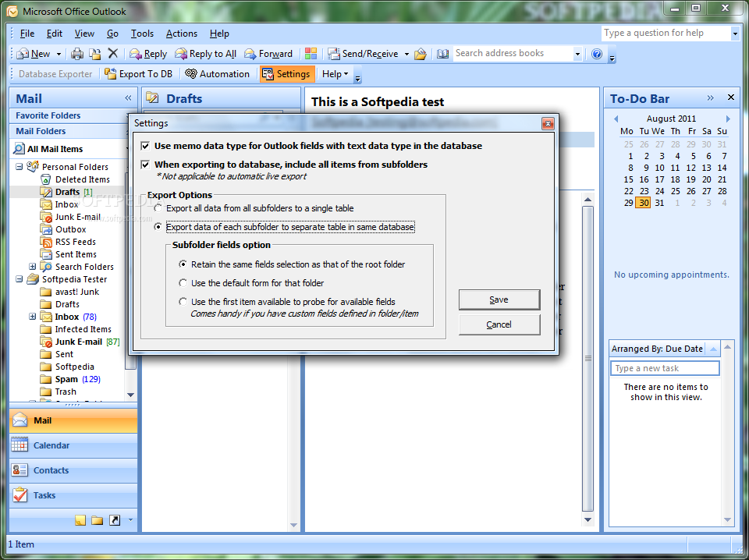
Task: Click All Mail Items search link
Action: coord(55,149)
